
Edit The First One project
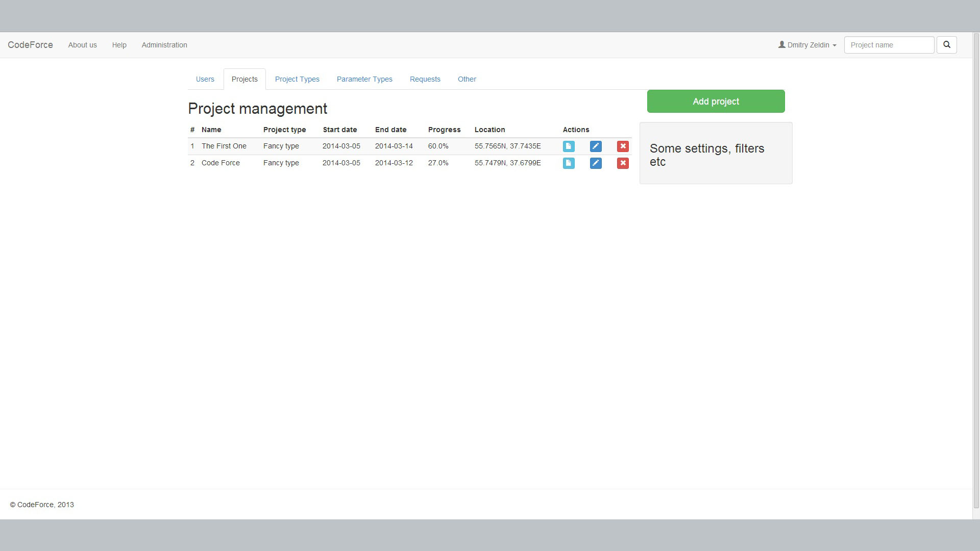[596, 146]
